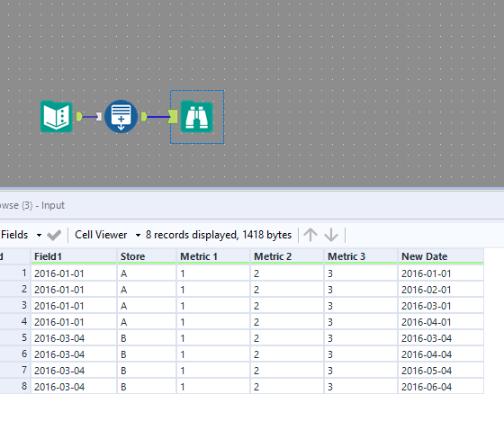Select the Generate Rows tool on the canvas
Viewport: 504px width, 448px height.
[121, 116]
